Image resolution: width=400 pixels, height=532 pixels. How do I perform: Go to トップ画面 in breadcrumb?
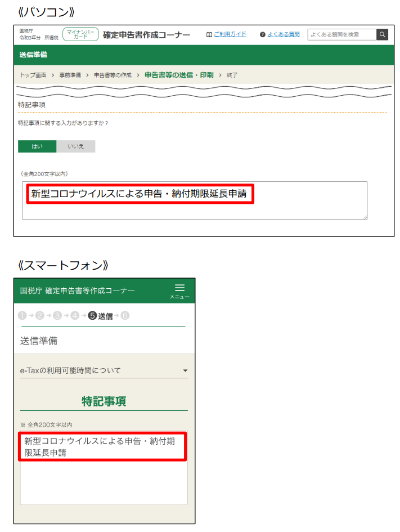tap(33, 75)
